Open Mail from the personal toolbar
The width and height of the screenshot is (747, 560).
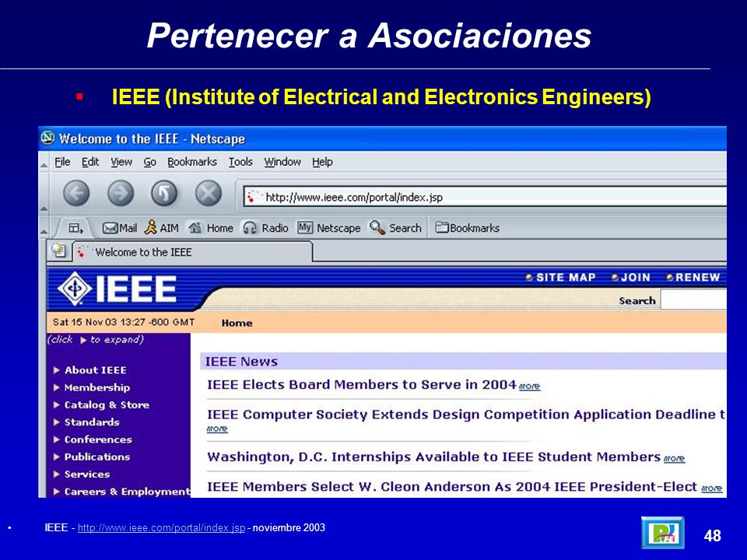coord(120,228)
